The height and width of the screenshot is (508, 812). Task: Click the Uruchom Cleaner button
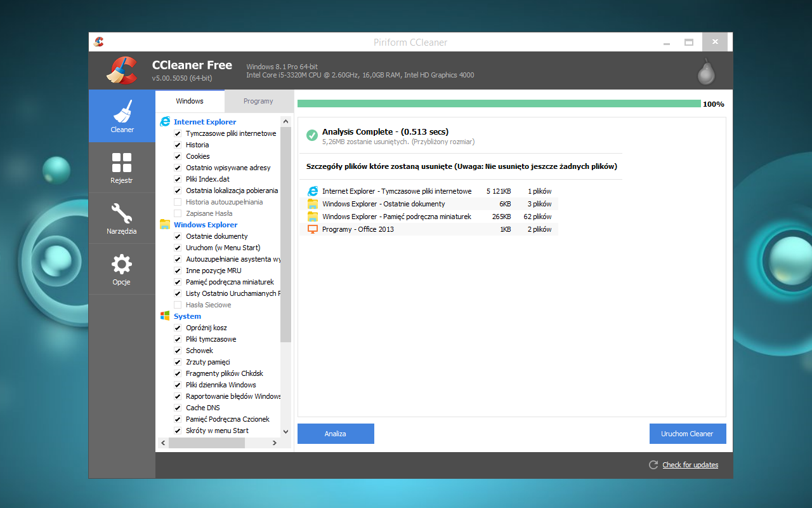(x=688, y=433)
